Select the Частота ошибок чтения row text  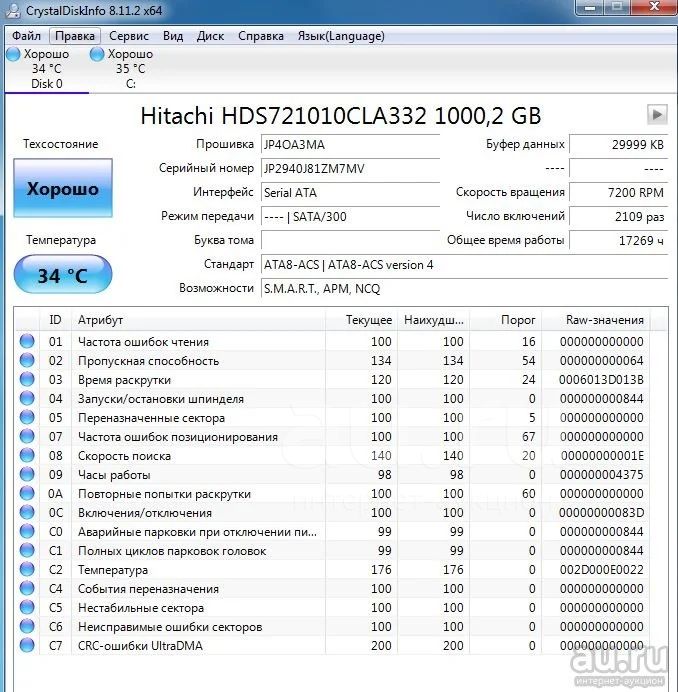click(x=143, y=342)
